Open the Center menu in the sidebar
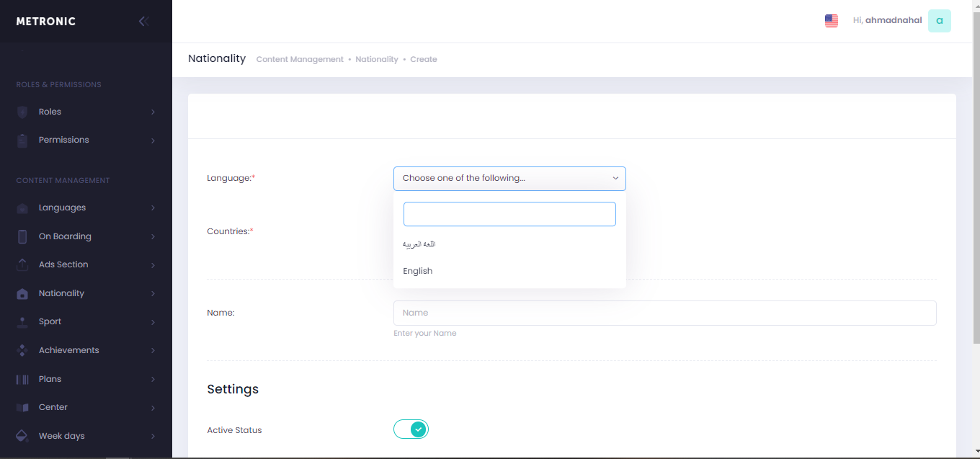The height and width of the screenshot is (459, 980). pos(53,407)
